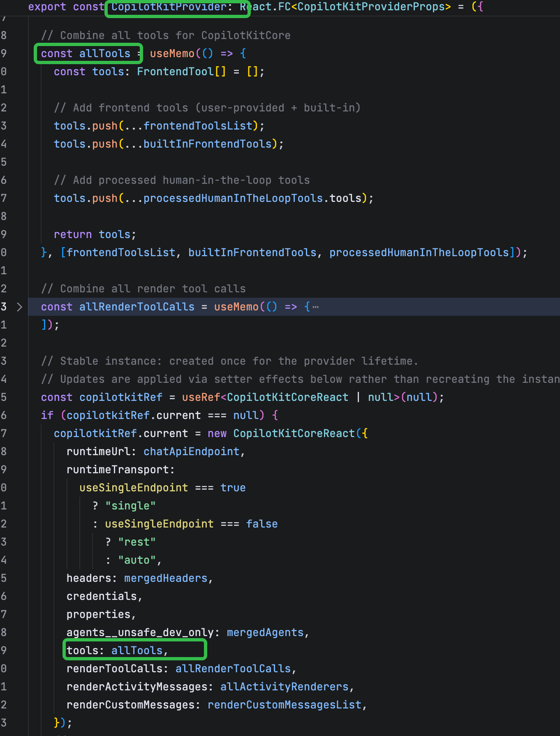Click the sticky header CopilotKitProviderProps type
This screenshot has width=560, height=736.
click(371, 7)
